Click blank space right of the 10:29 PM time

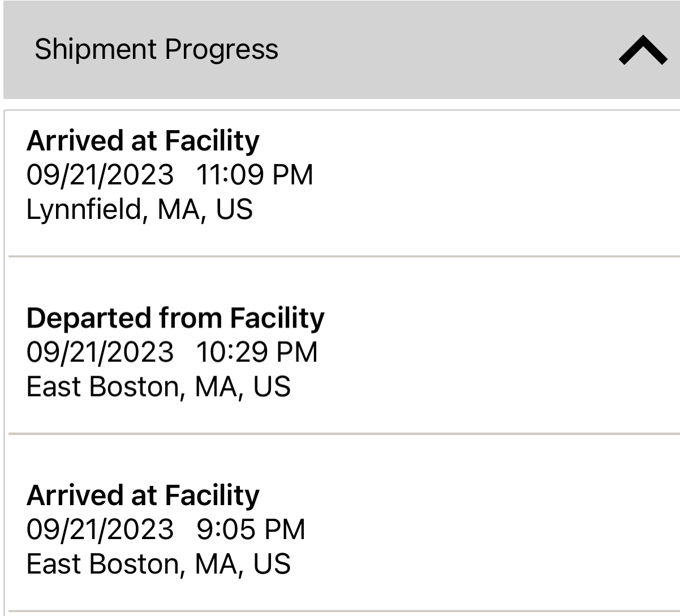click(481, 352)
